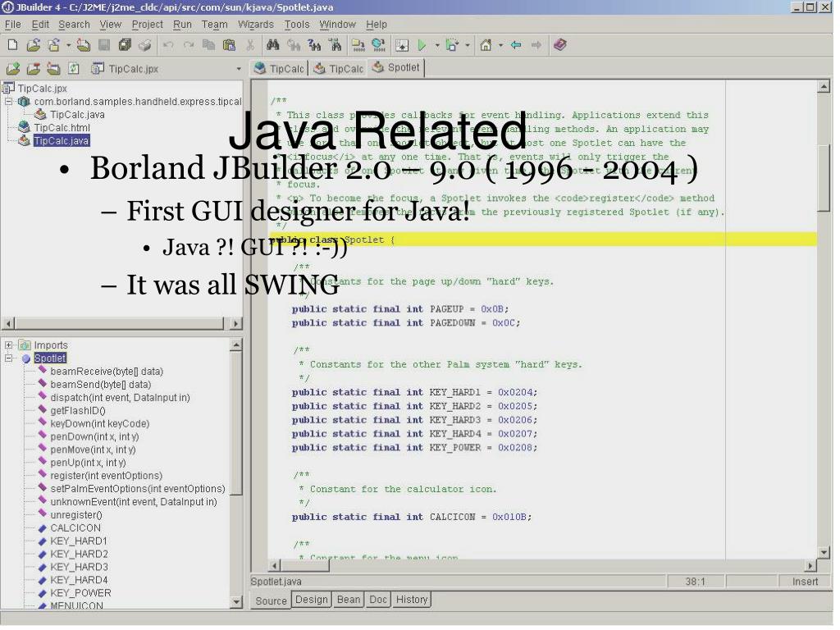Click the Redo arrow toolbar icon

click(189, 46)
